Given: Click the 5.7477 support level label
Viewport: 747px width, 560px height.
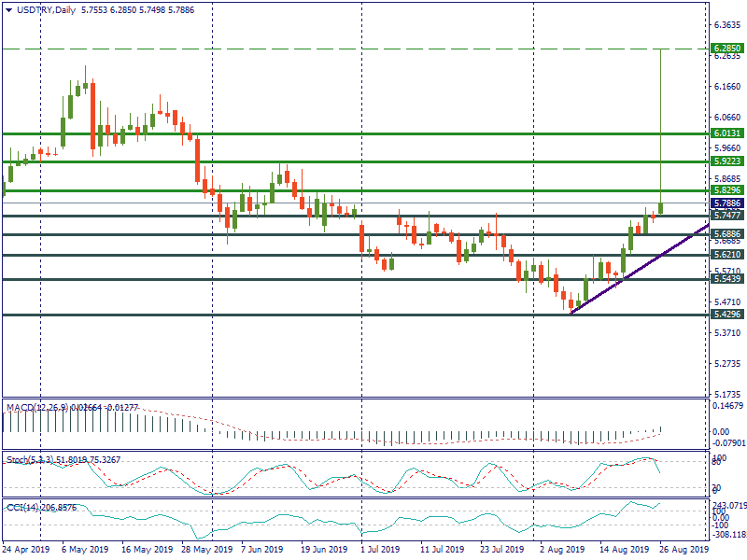Looking at the screenshot, I should tap(726, 215).
